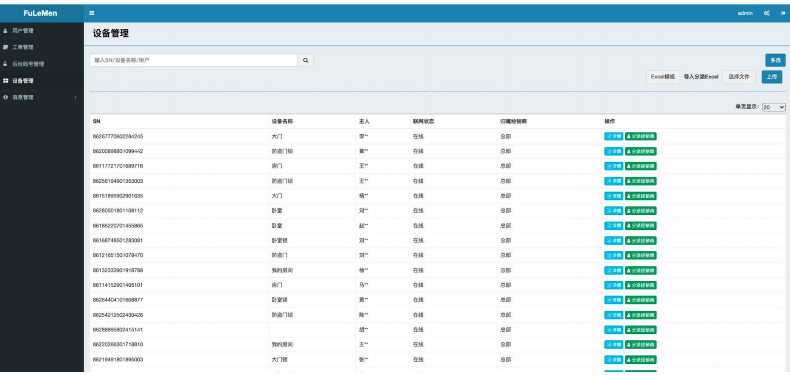Open 详情 for 胡** row without device name
The width and height of the screenshot is (790, 375).
[613, 330]
